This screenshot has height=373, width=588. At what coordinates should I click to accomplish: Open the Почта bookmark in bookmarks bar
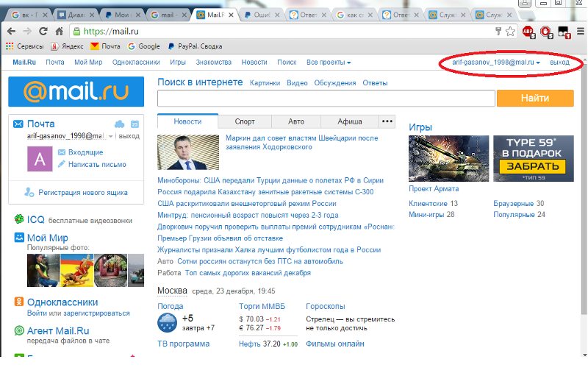(105, 46)
